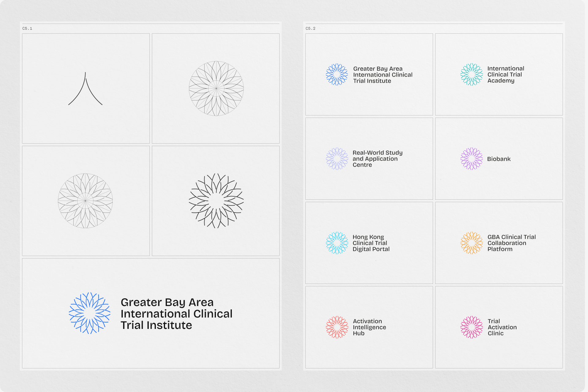Click the large blue flower logo
The image size is (588, 392).
[89, 313]
